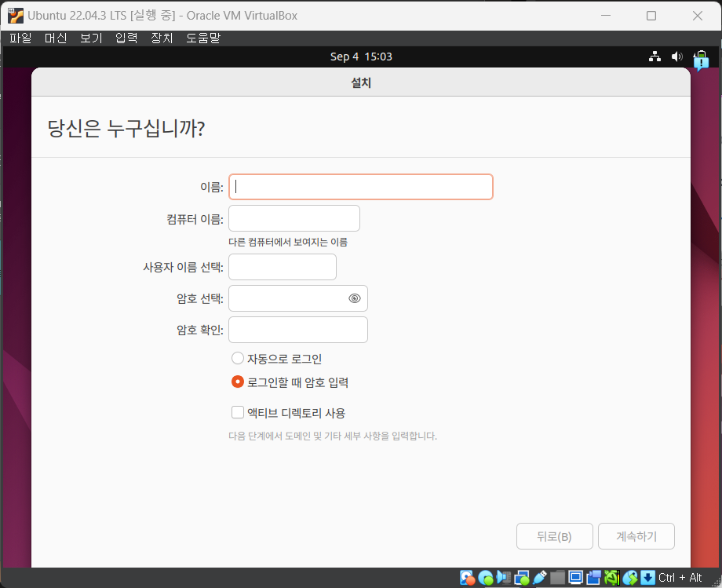722x588 pixels.
Task: Click the display settings indicator icon
Action: coord(575,578)
